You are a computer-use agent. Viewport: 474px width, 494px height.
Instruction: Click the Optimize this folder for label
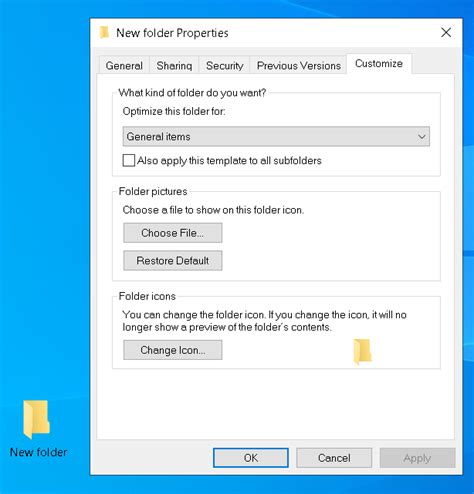pos(174,111)
